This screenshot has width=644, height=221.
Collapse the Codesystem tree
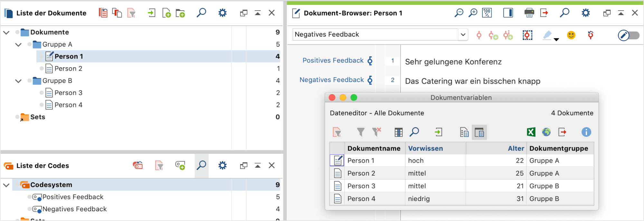point(6,185)
